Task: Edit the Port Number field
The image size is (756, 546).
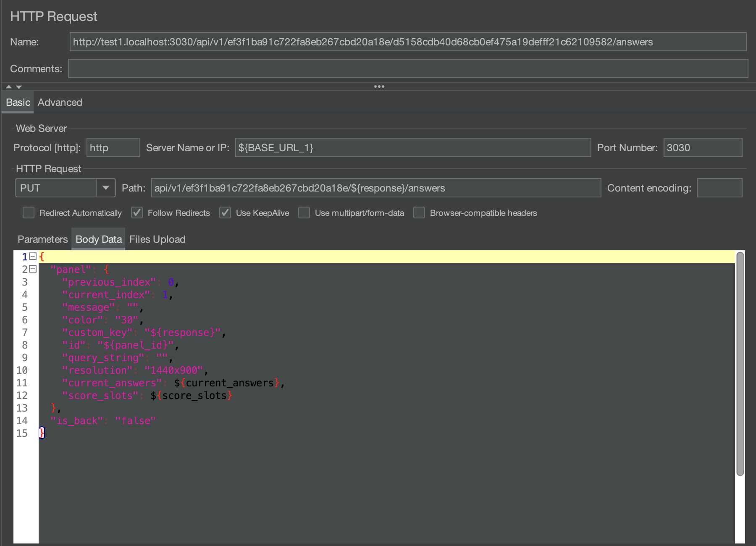Action: pyautogui.click(x=703, y=147)
